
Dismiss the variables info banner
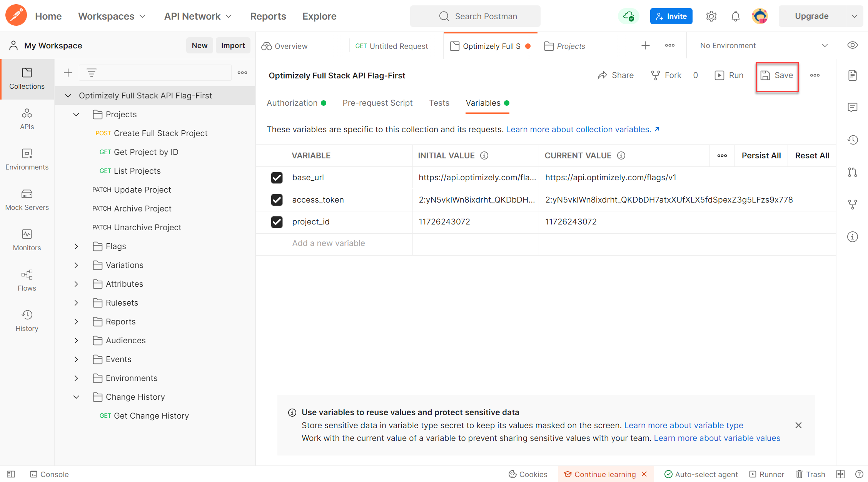[798, 425]
